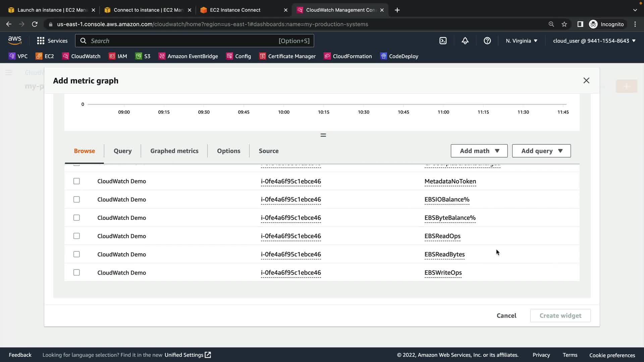644x362 pixels.
Task: Open the Services grid menu
Action: click(x=52, y=41)
